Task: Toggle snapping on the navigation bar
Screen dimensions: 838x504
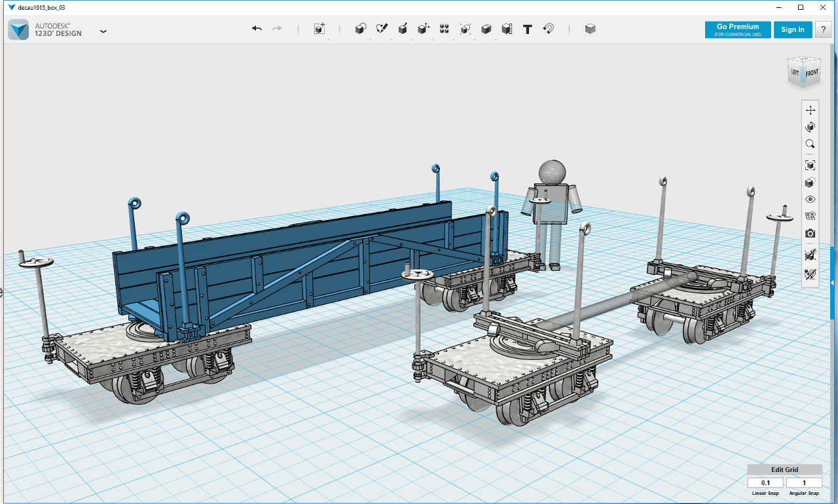Action: (811, 254)
